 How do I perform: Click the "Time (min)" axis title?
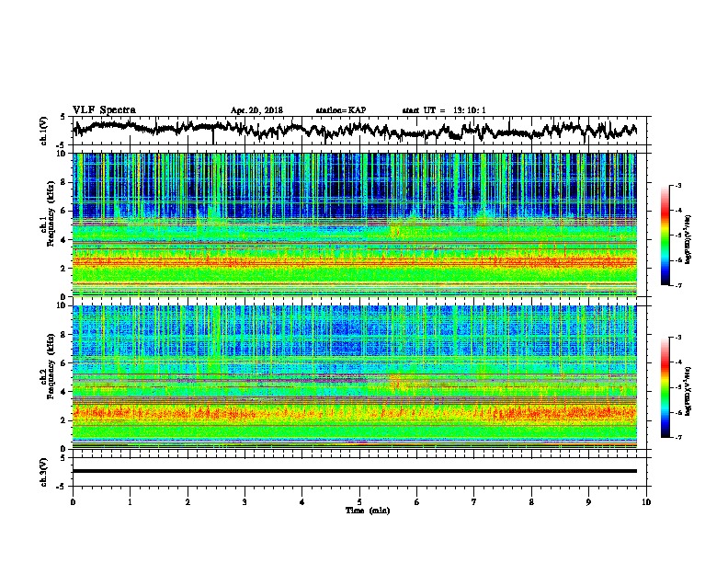click(368, 511)
